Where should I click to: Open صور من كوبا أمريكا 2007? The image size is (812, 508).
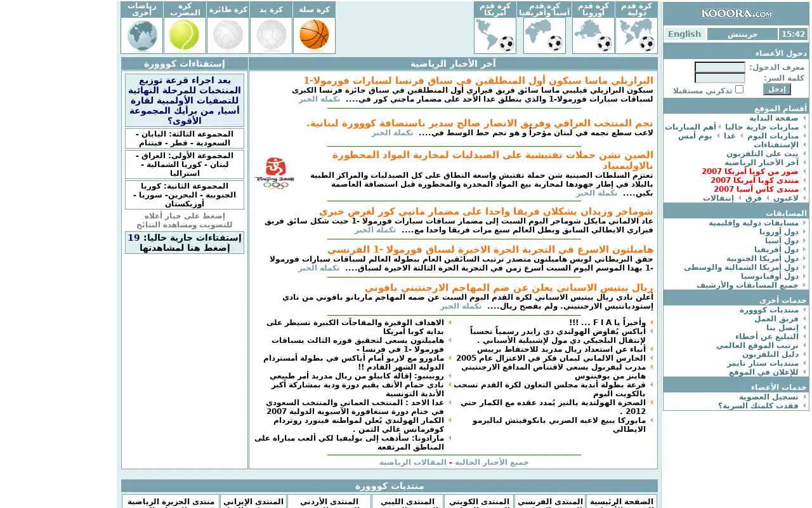(x=750, y=171)
